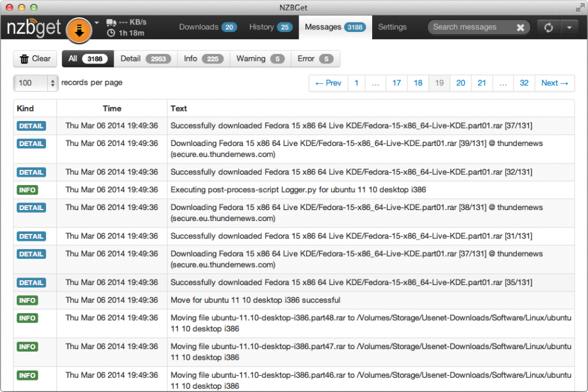Jump to page 21
The height and width of the screenshot is (392, 588).
[482, 83]
